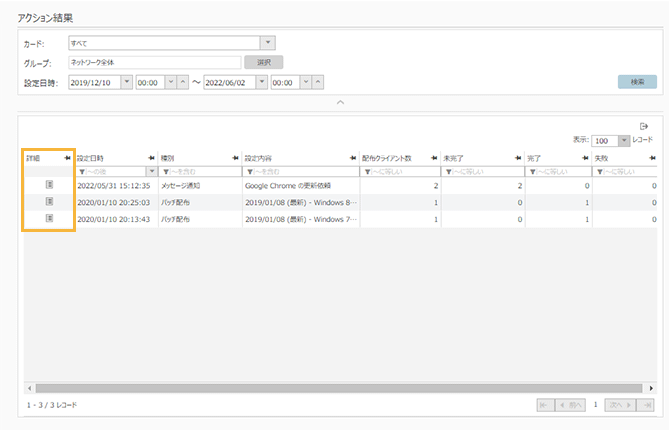Image resolution: width=670 pixels, height=431 pixels.
Task: Expand the 表示 records-per-page dropdown
Action: coord(624,141)
